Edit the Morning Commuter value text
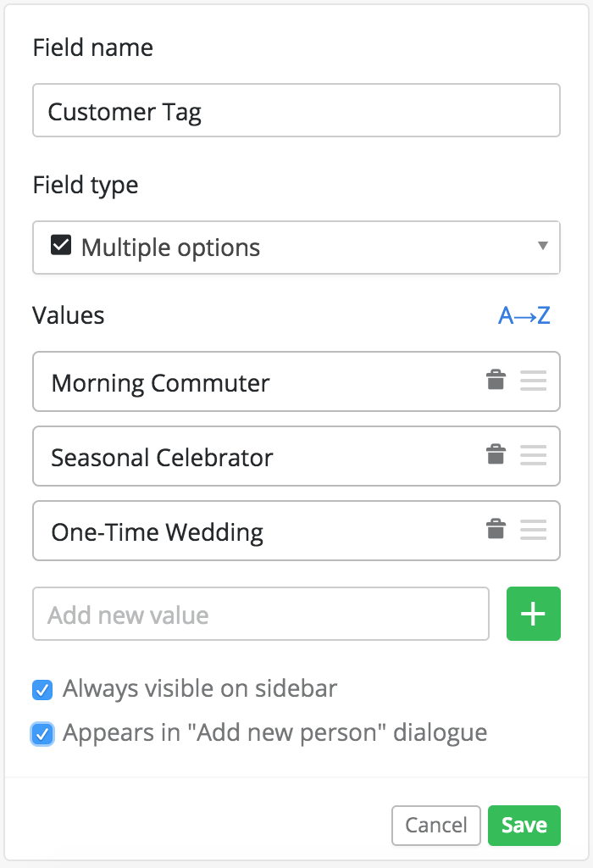Screen dimensions: 593x868 pyautogui.click(x=160, y=383)
